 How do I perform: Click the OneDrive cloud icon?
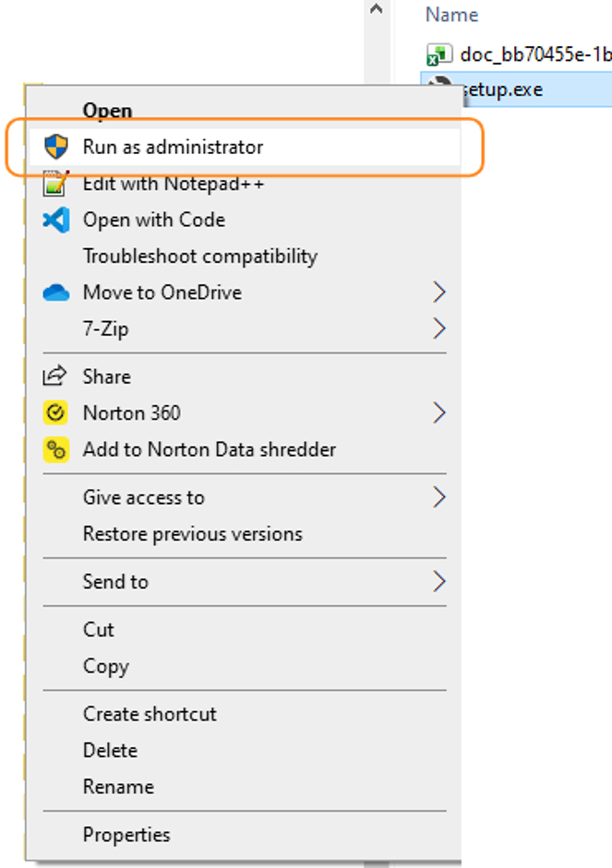tap(56, 293)
